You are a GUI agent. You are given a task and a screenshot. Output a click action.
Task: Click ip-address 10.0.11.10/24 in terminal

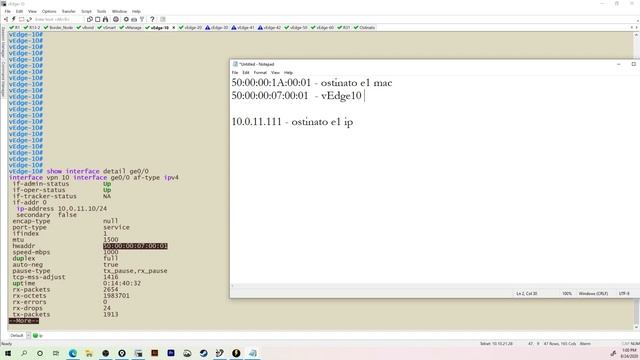point(62,209)
